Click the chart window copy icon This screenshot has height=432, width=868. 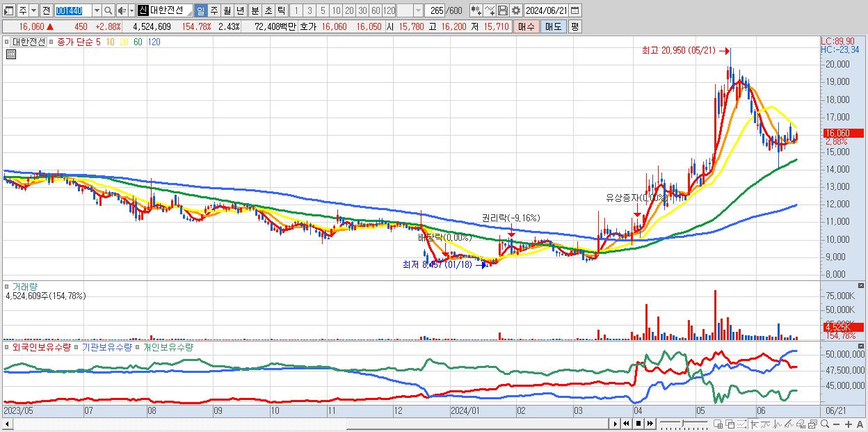click(812, 424)
